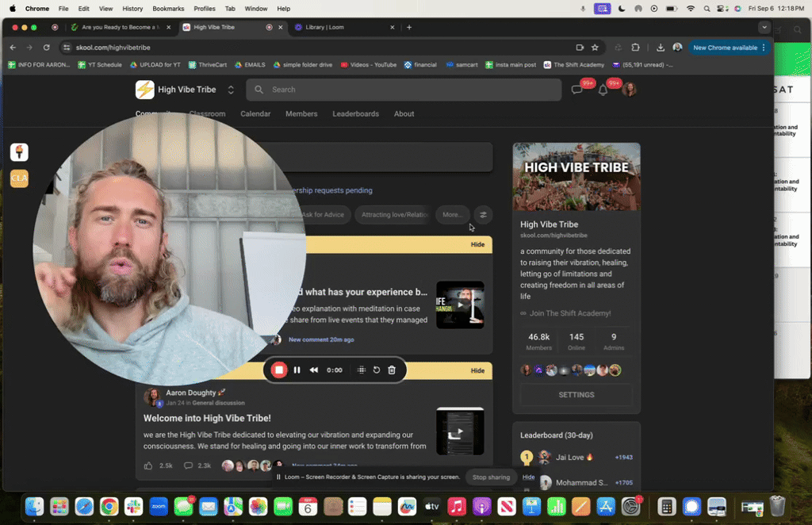
Task: Open the Profiles menu
Action: tap(205, 8)
